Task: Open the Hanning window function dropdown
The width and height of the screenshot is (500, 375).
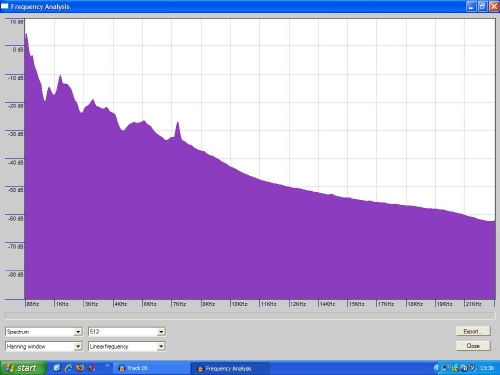Action: (x=44, y=346)
